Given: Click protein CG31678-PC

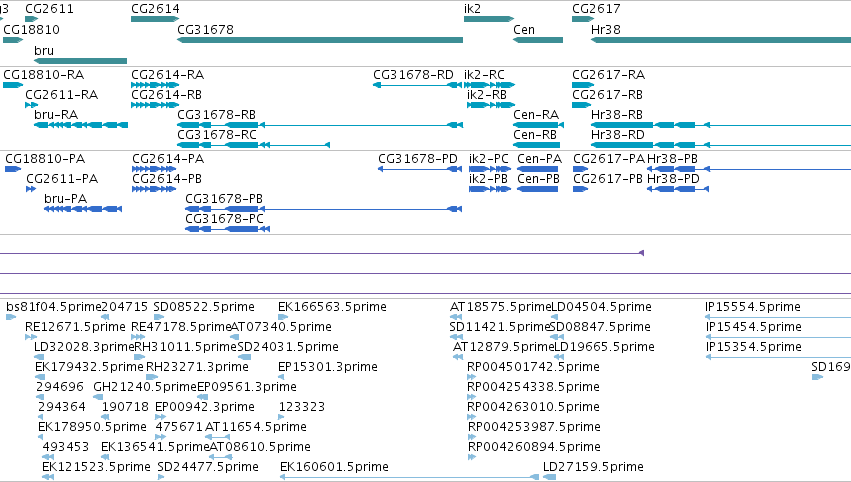Looking at the screenshot, I should coord(227,230).
